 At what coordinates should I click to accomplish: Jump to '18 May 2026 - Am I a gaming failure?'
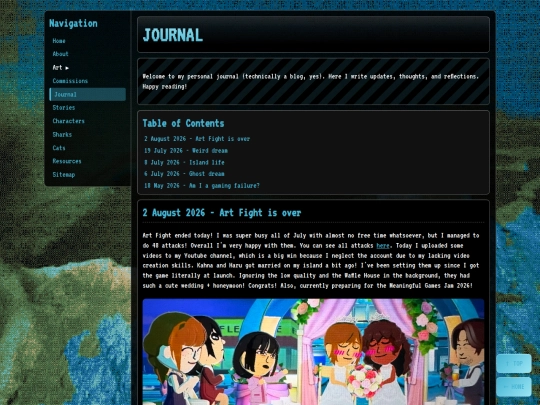(x=202, y=186)
